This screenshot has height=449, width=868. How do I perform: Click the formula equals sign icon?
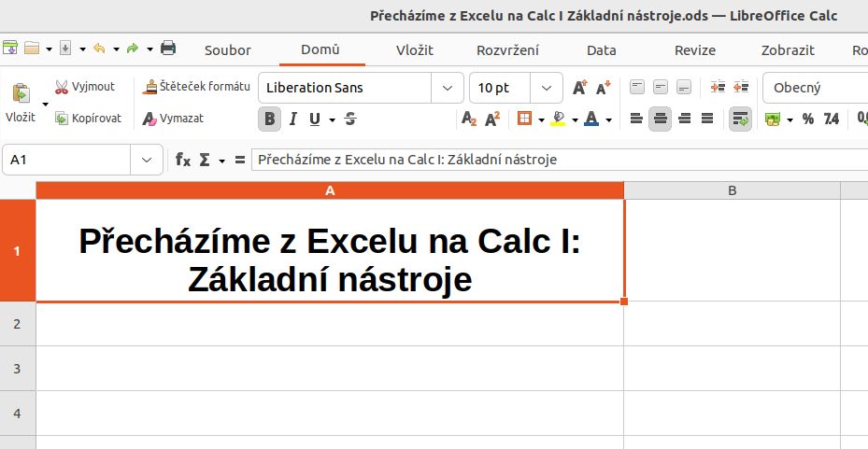[240, 160]
